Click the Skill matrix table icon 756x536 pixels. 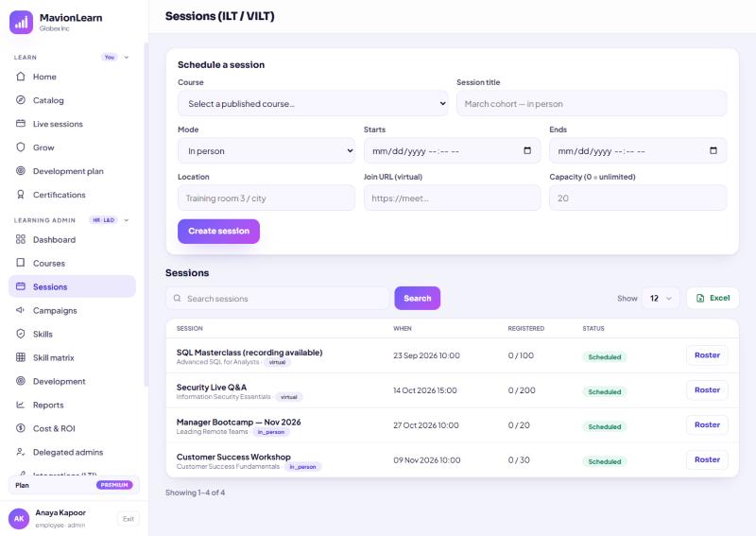[x=21, y=357]
